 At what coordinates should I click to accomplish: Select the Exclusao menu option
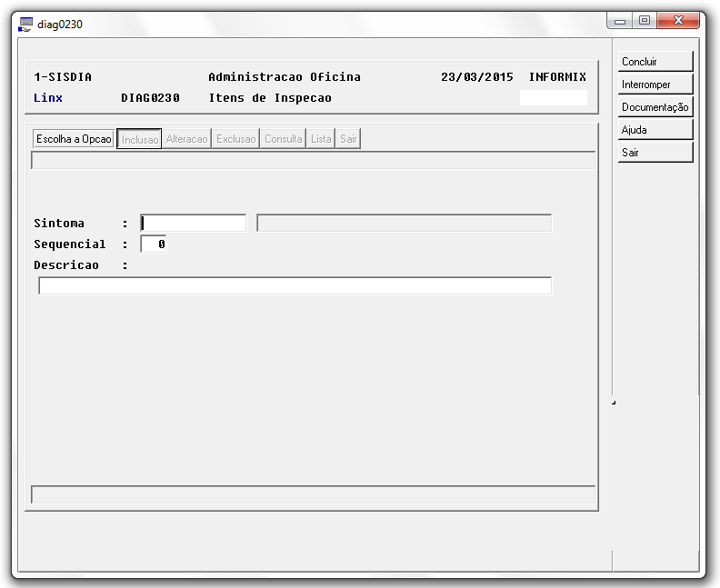point(236,139)
